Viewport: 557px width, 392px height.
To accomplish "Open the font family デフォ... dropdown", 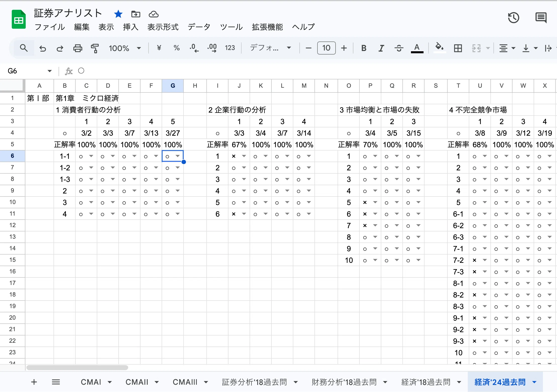I will click(270, 48).
